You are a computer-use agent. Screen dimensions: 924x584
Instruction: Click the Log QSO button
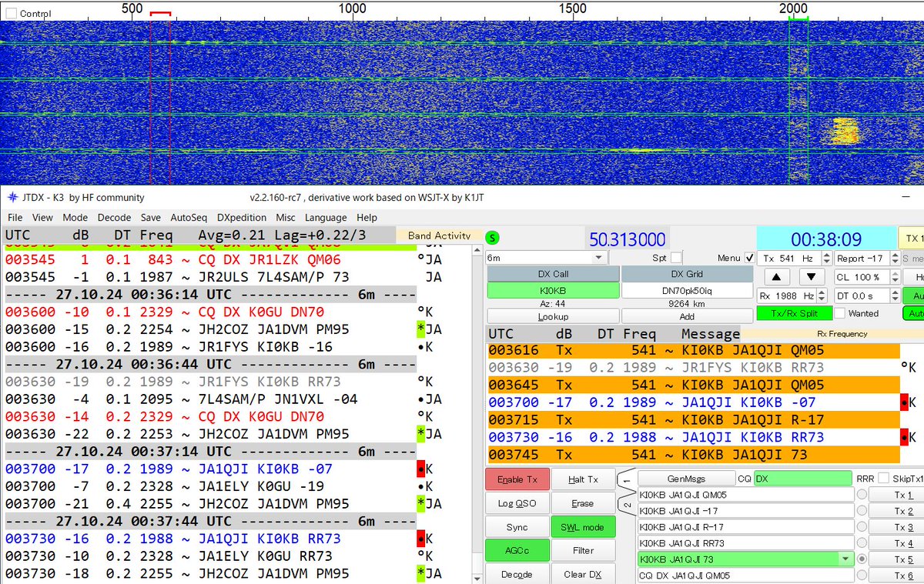(x=517, y=503)
